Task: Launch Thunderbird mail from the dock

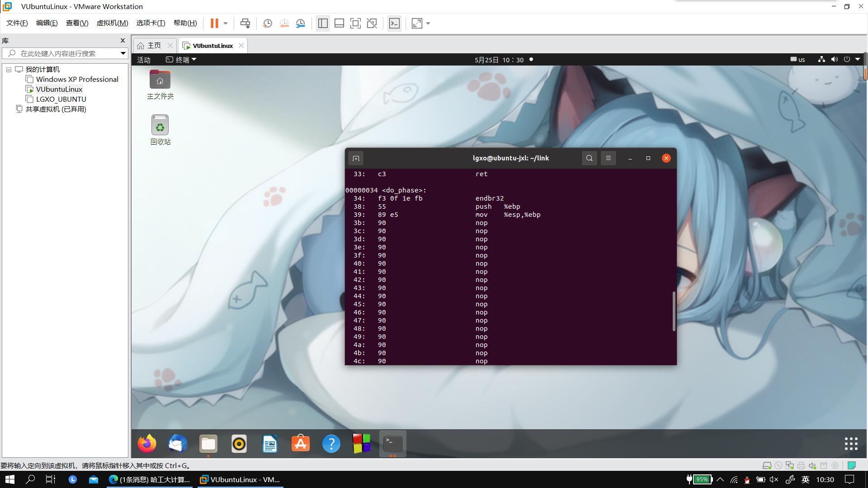Action: [178, 444]
